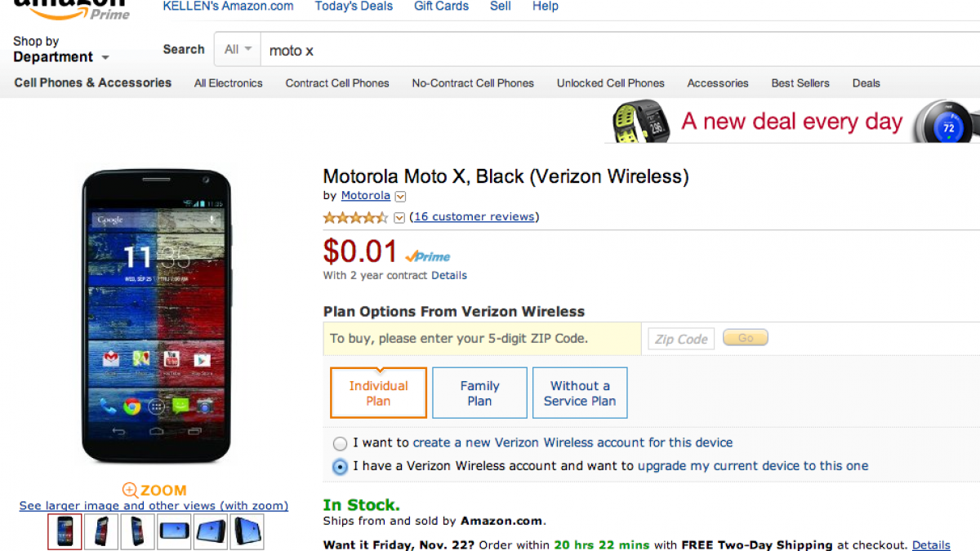Open Today's Deals link in header

pos(354,7)
